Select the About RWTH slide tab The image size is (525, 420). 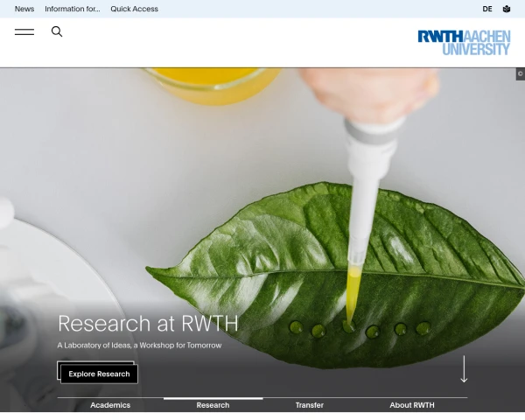[412, 405]
